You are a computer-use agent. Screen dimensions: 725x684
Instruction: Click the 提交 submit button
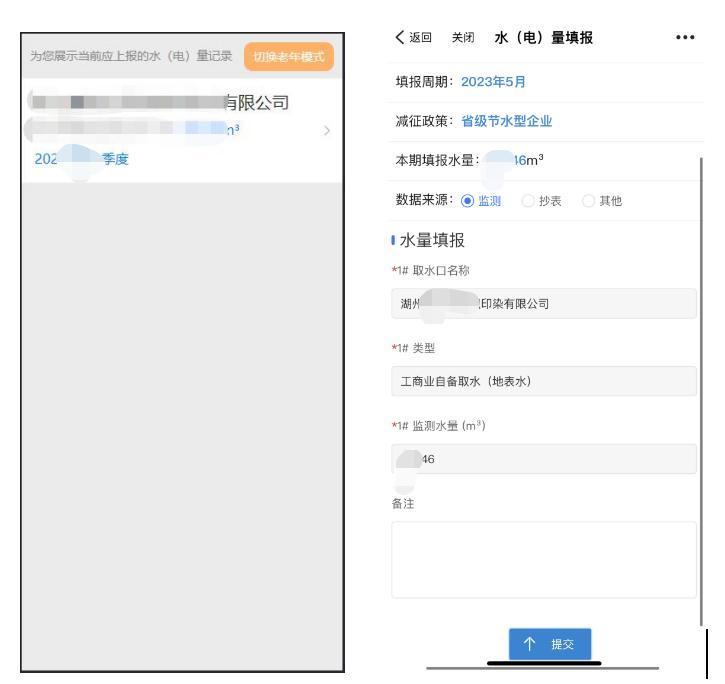(x=550, y=644)
